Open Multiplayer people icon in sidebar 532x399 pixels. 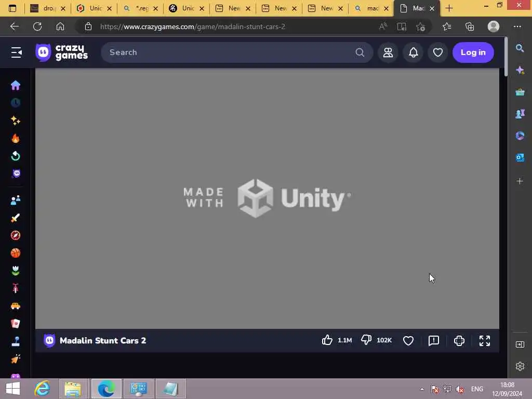(x=16, y=200)
